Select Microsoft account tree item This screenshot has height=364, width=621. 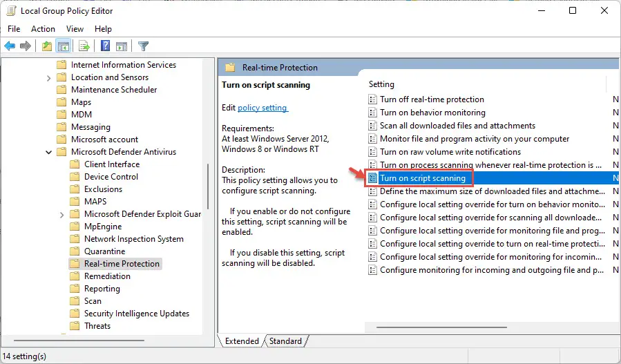click(x=104, y=140)
